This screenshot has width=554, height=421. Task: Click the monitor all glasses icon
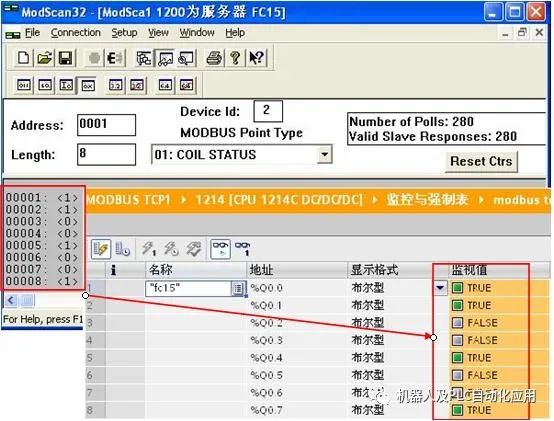pyautogui.click(x=220, y=249)
